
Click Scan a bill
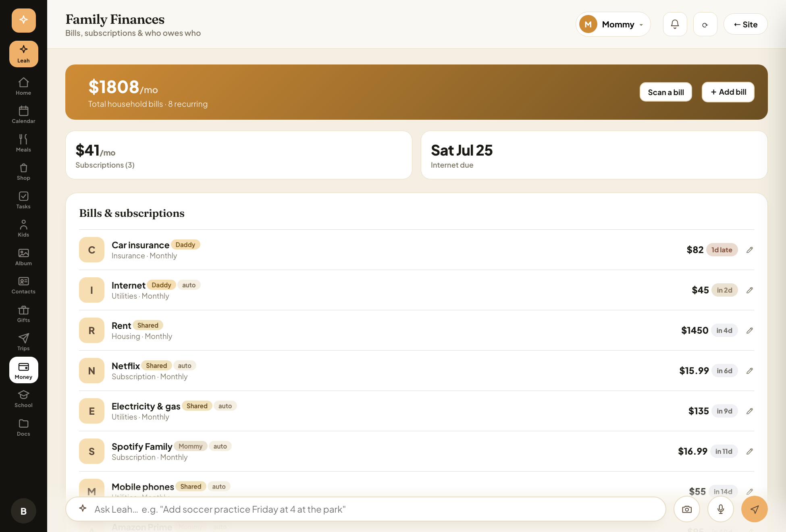[x=666, y=92]
